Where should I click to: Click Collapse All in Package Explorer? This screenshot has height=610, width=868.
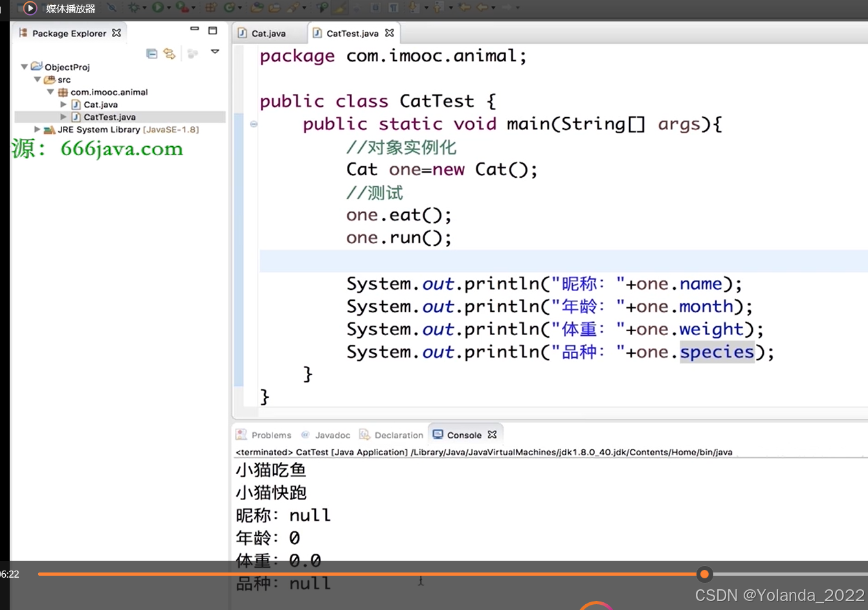point(152,54)
